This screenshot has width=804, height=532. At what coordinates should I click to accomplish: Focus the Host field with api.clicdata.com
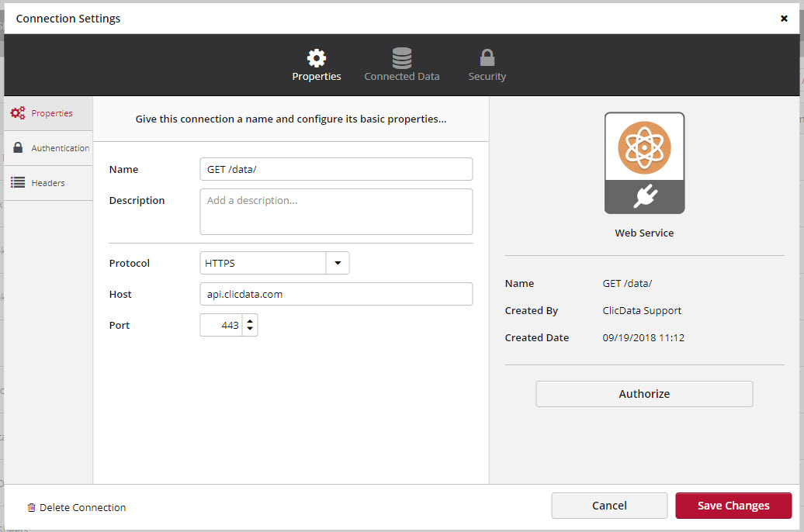(x=336, y=294)
